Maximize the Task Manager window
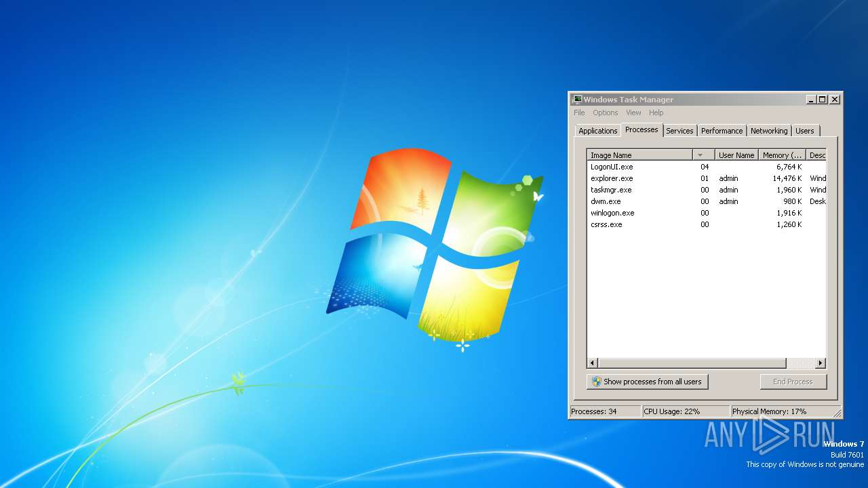868x488 pixels. pyautogui.click(x=823, y=100)
